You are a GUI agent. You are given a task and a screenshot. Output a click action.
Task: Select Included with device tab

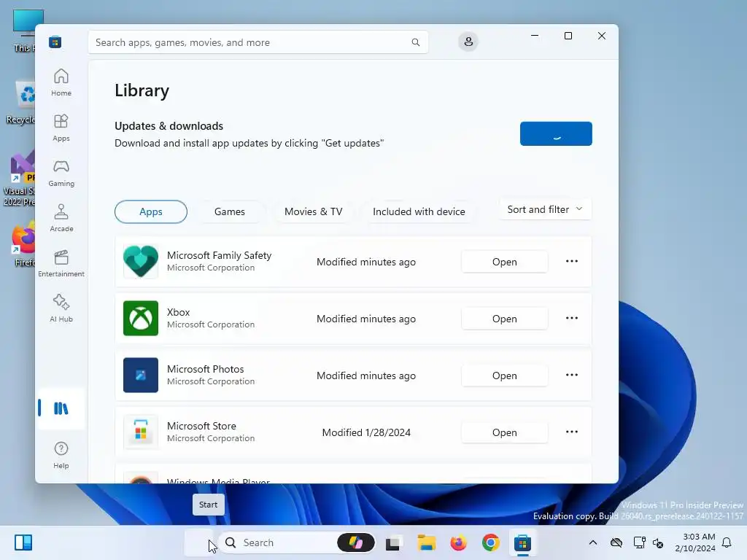click(x=418, y=211)
